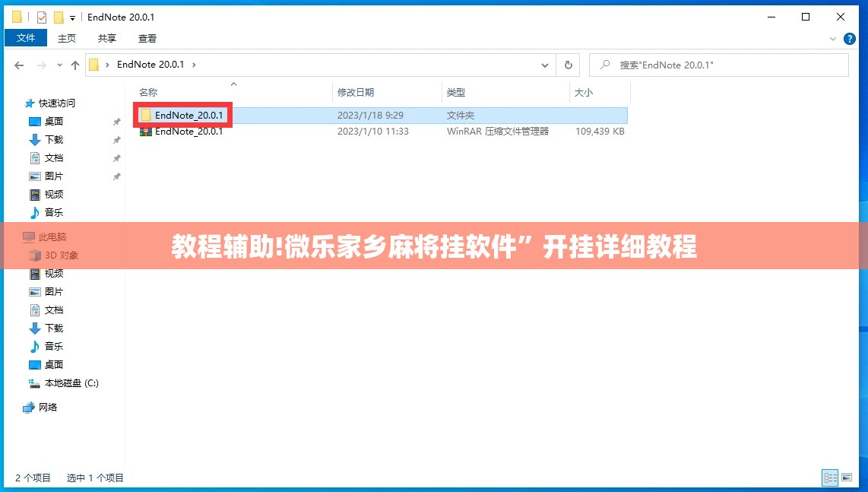Image resolution: width=868 pixels, height=492 pixels.
Task: Open pinned 图片 under Quick access
Action: click(x=54, y=176)
